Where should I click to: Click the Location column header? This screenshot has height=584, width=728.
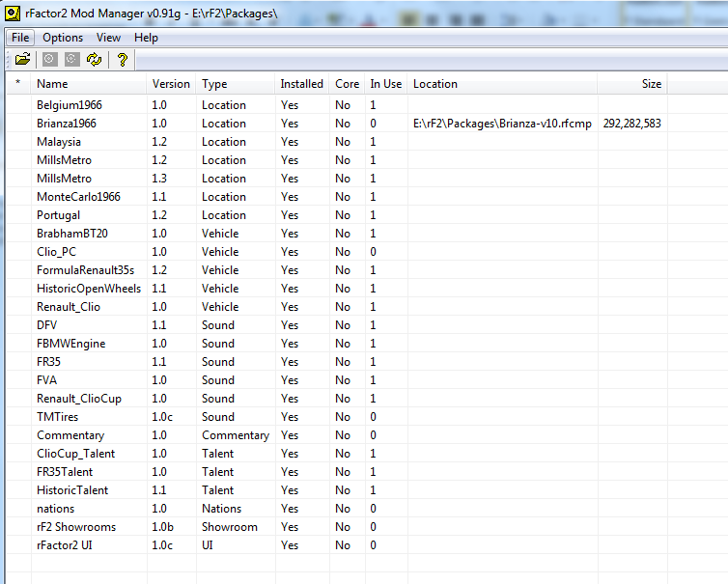click(502, 84)
